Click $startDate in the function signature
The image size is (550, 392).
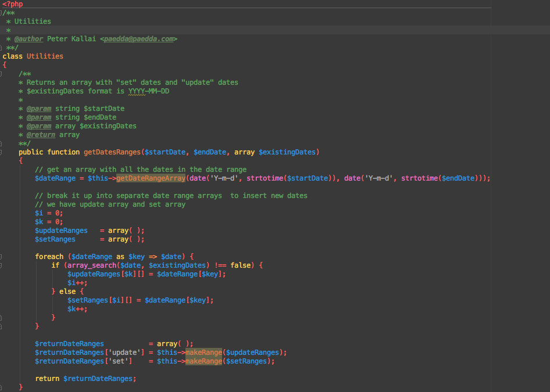pyautogui.click(x=165, y=152)
